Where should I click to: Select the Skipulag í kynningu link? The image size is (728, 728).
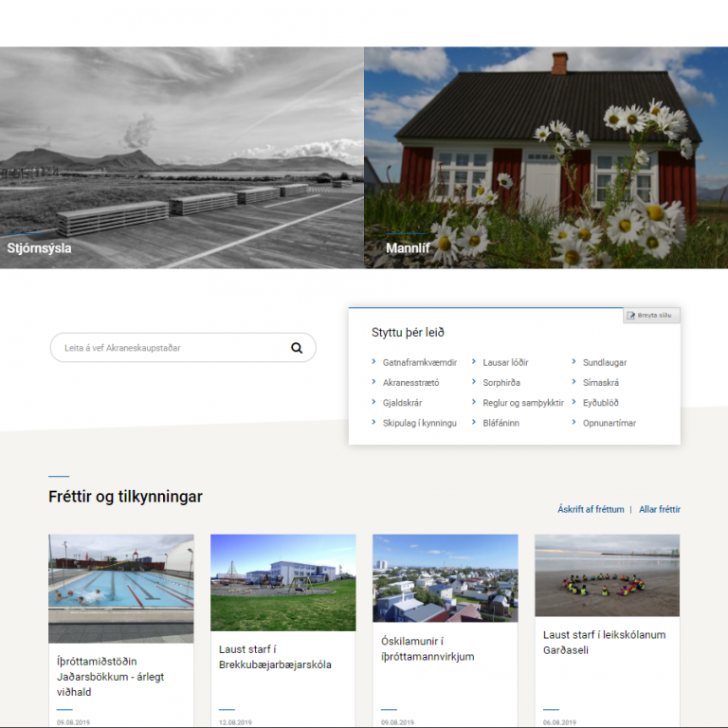click(x=419, y=423)
